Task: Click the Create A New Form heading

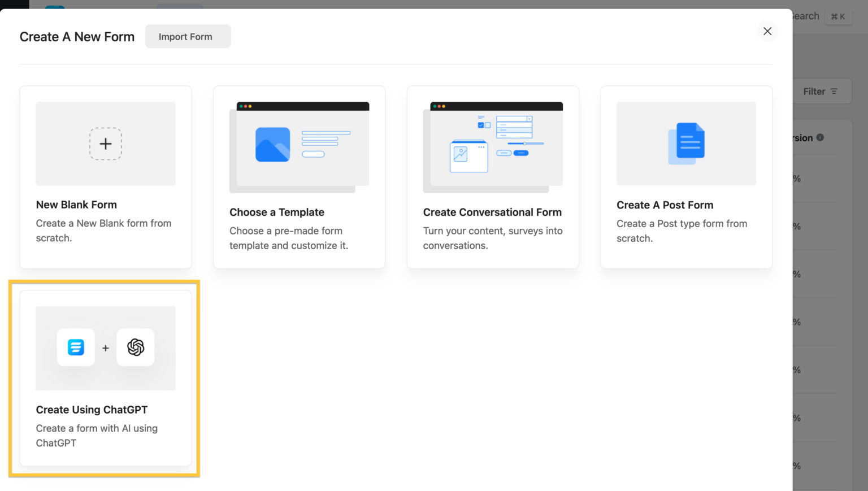Action: [77, 36]
